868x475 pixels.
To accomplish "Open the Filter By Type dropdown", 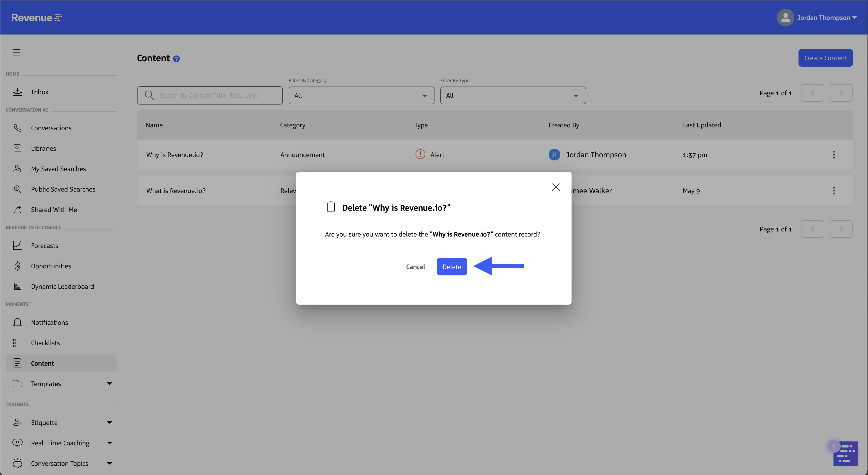I will click(x=513, y=95).
